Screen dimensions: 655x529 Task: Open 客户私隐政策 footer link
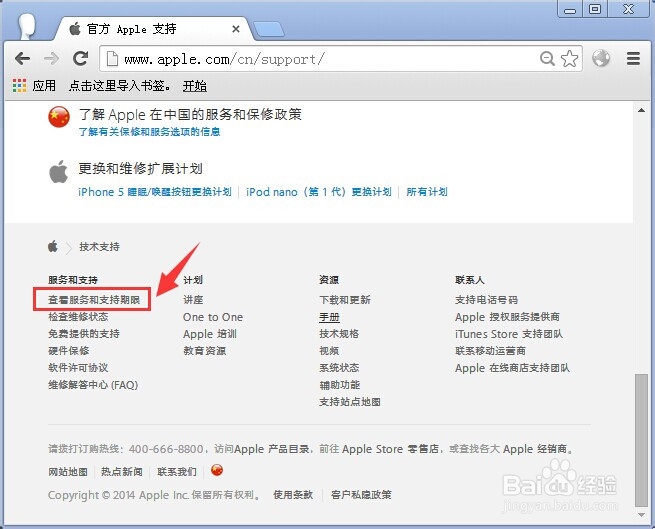point(361,495)
